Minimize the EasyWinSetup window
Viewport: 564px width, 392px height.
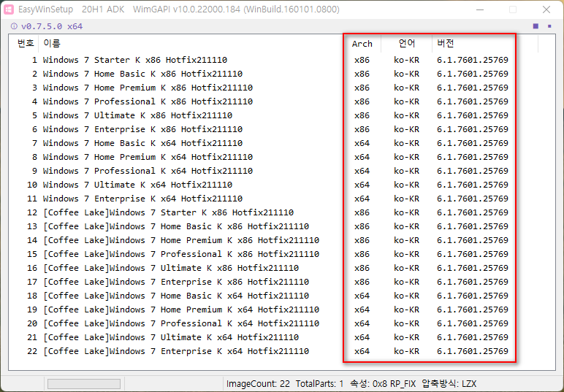click(x=480, y=9)
